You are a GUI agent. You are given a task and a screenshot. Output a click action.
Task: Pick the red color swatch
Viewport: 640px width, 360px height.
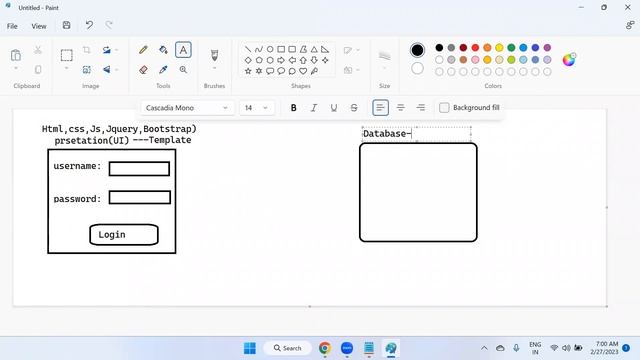pyautogui.click(x=475, y=48)
